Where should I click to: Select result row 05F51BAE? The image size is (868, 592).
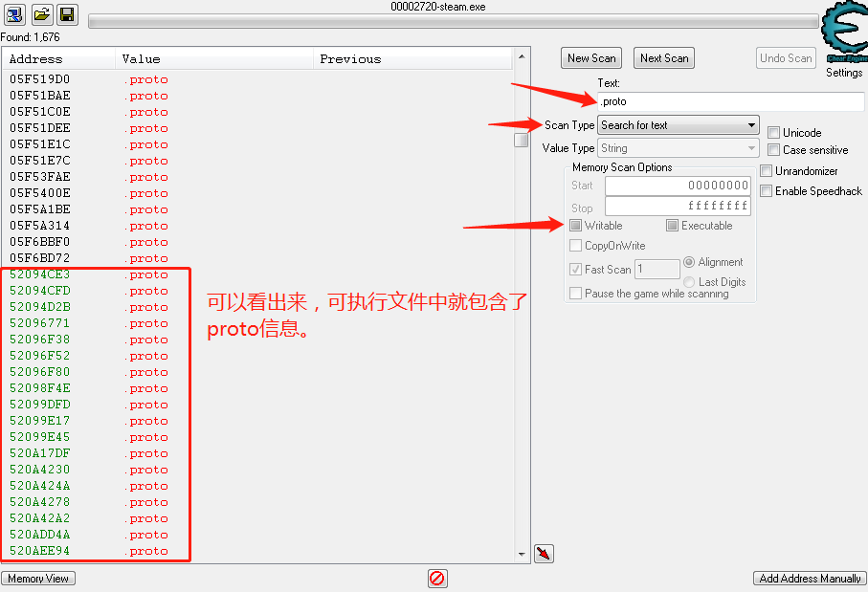(x=257, y=96)
